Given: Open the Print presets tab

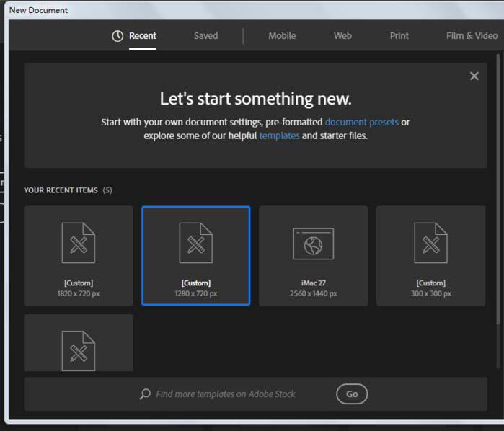Looking at the screenshot, I should pyautogui.click(x=399, y=35).
